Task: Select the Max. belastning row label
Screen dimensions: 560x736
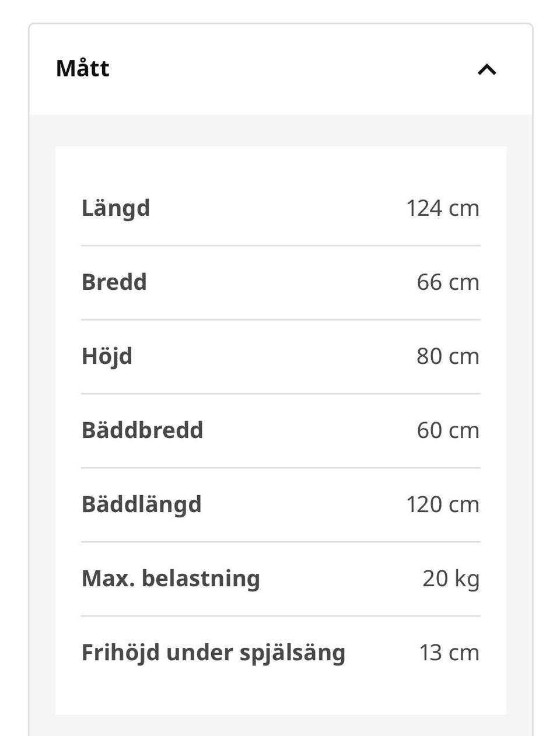Action: pyautogui.click(x=171, y=579)
